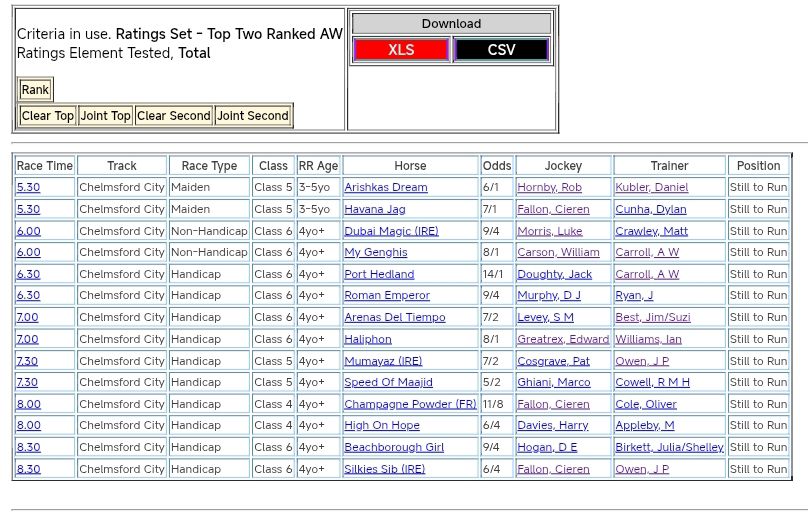Open the Havana Jag horse link
Image resolution: width=808 pixels, height=512 pixels.
tap(375, 210)
